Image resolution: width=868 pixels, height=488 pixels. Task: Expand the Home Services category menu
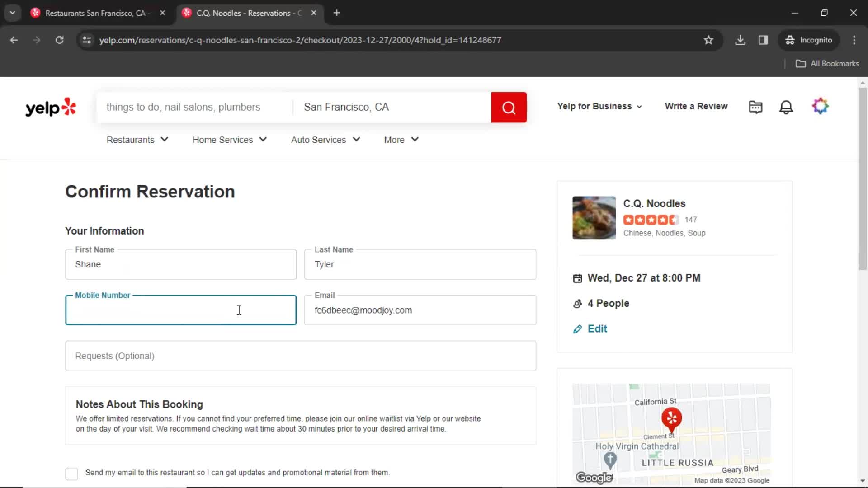pyautogui.click(x=230, y=140)
